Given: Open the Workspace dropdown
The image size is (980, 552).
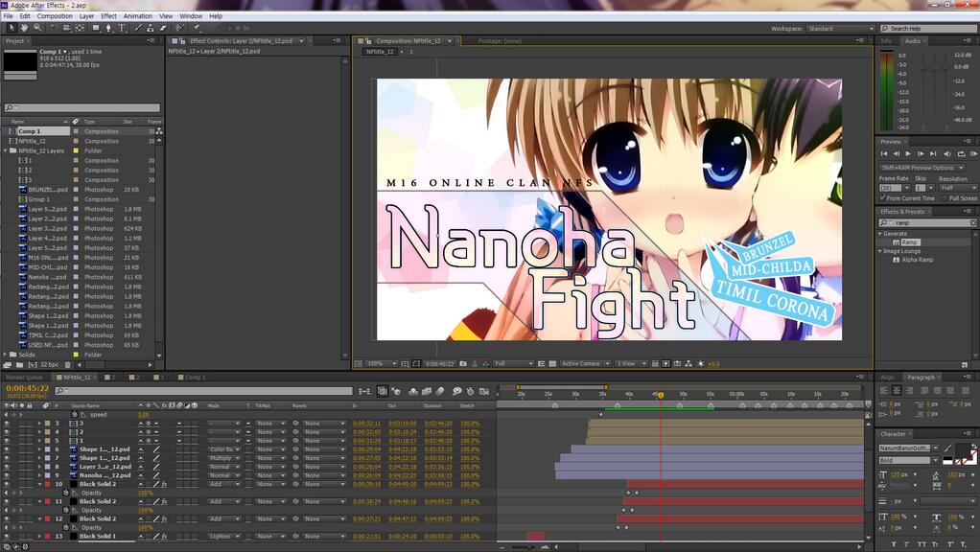Looking at the screenshot, I should coord(840,29).
